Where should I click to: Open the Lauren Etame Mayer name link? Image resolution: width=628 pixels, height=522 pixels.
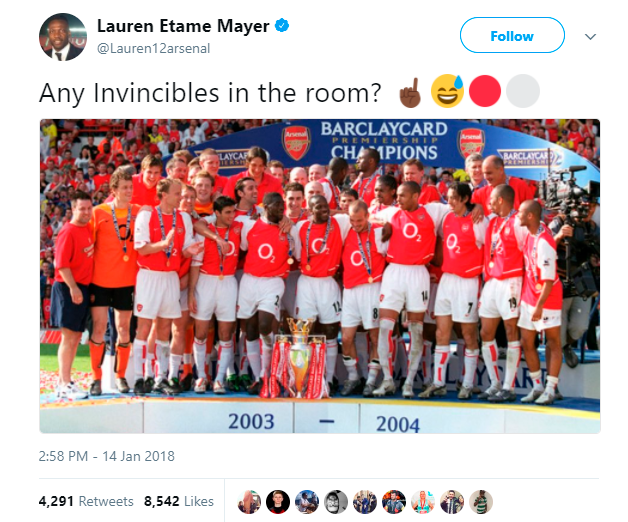(x=183, y=26)
